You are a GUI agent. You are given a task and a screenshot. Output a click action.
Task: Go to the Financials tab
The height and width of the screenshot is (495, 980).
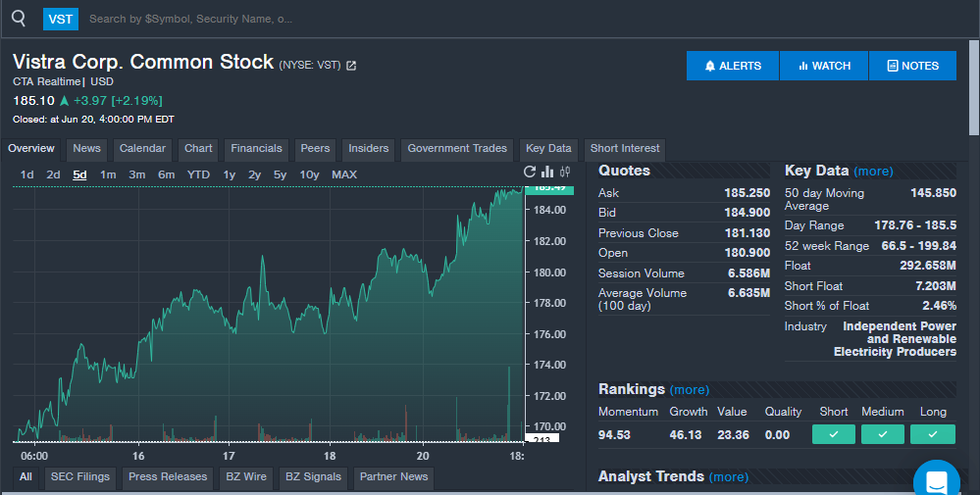click(x=256, y=149)
